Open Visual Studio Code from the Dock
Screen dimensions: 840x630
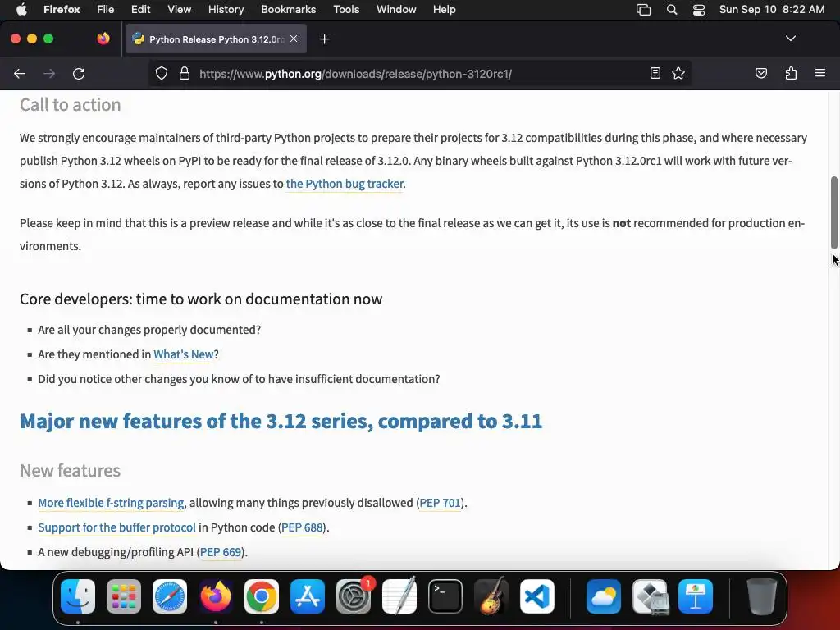536,596
